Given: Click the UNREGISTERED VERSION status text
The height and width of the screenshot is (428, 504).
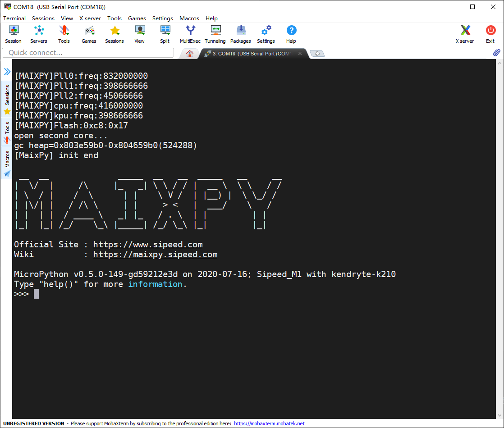Looking at the screenshot, I should click(x=33, y=423).
